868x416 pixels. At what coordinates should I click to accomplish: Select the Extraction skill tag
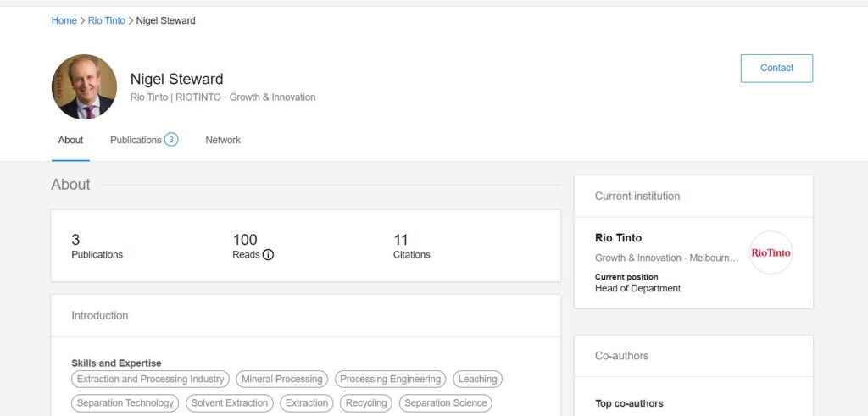[307, 402]
